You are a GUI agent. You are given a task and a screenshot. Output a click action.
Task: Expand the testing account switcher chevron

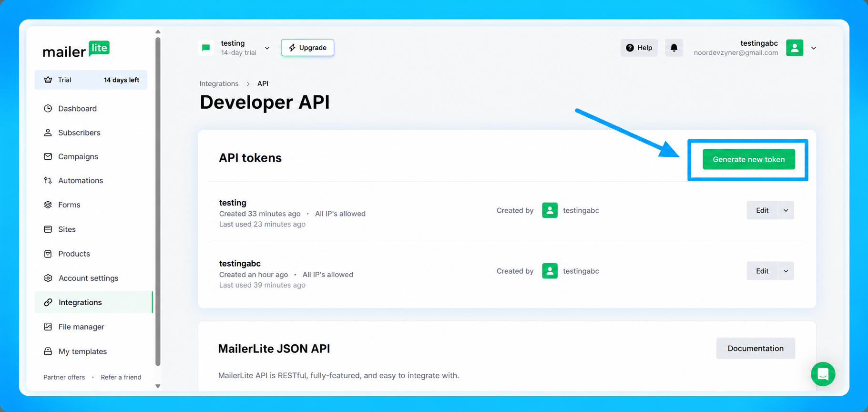(267, 48)
